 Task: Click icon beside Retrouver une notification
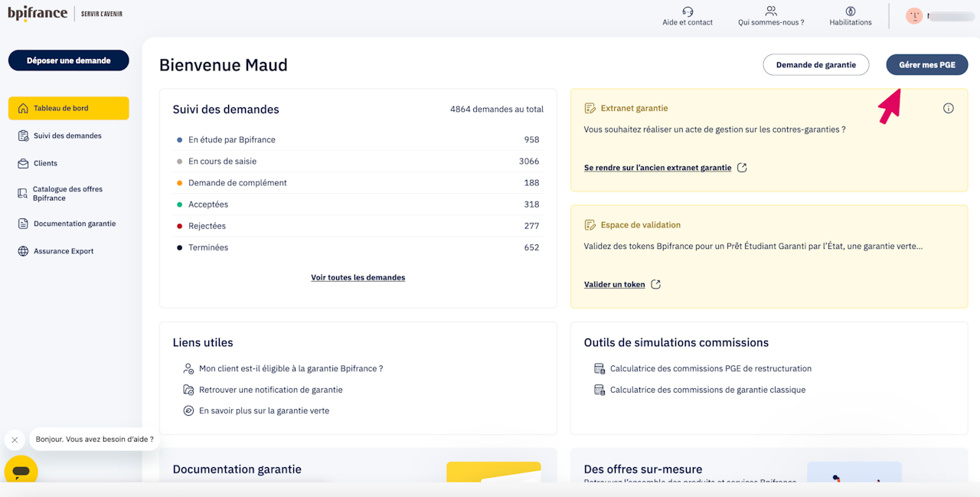[x=188, y=390]
